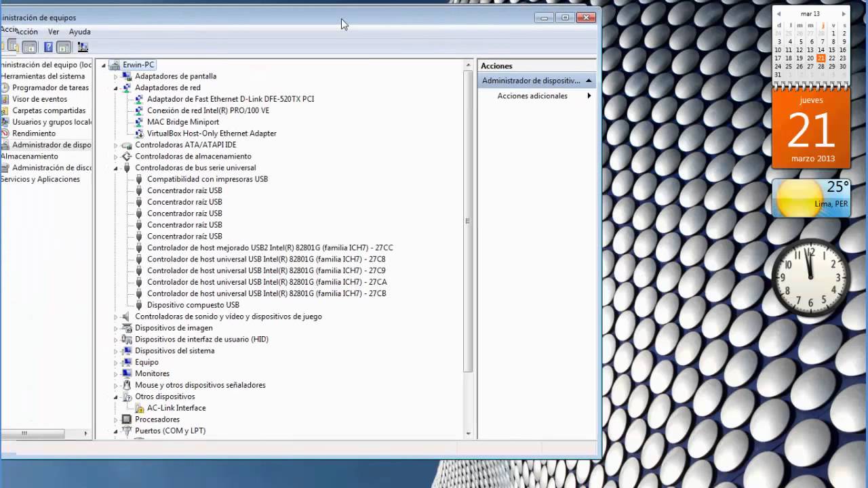Select Servicios y Aplicaciones in the left tree
The image size is (868, 488).
pyautogui.click(x=40, y=179)
